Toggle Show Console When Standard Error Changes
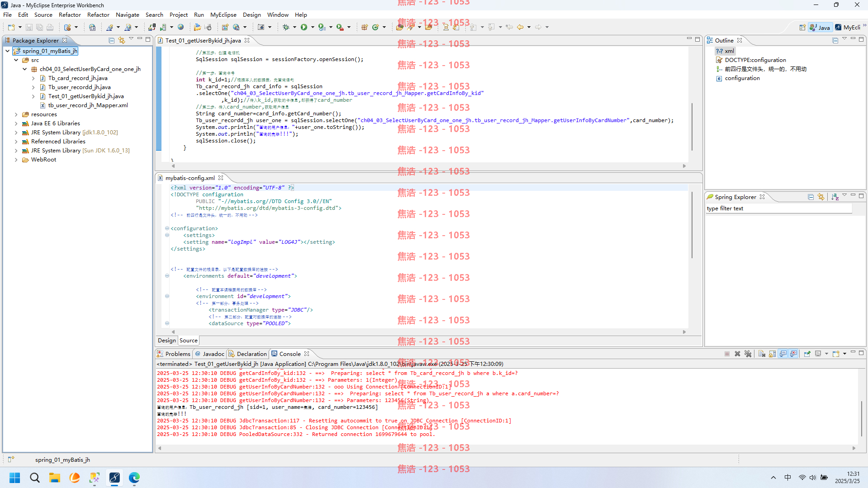 793,354
